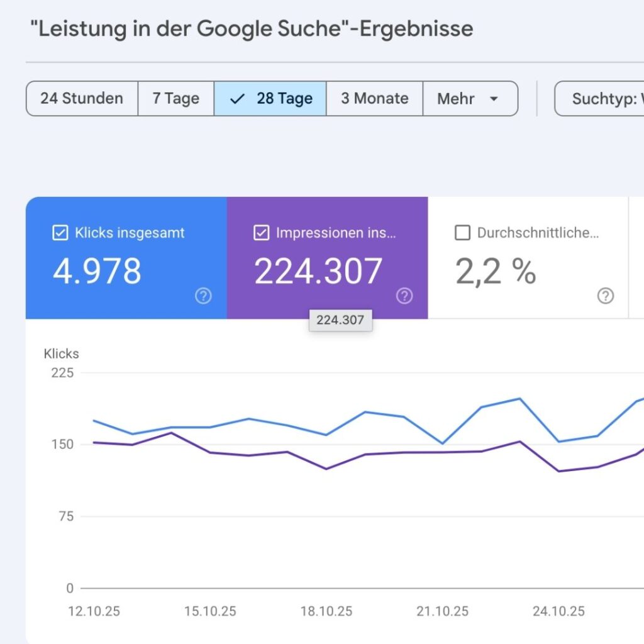Open the Suchtyp filter chip
644x644 pixels.
pos(599,99)
